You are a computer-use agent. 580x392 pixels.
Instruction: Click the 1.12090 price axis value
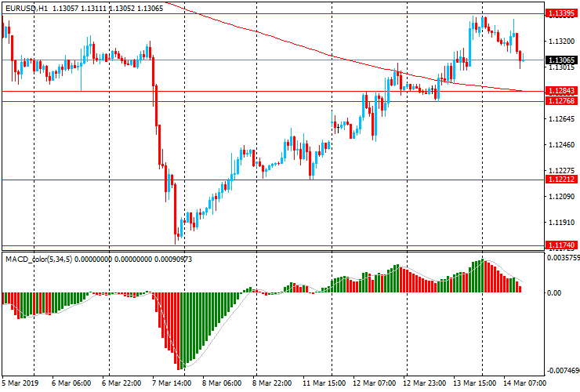(x=561, y=197)
